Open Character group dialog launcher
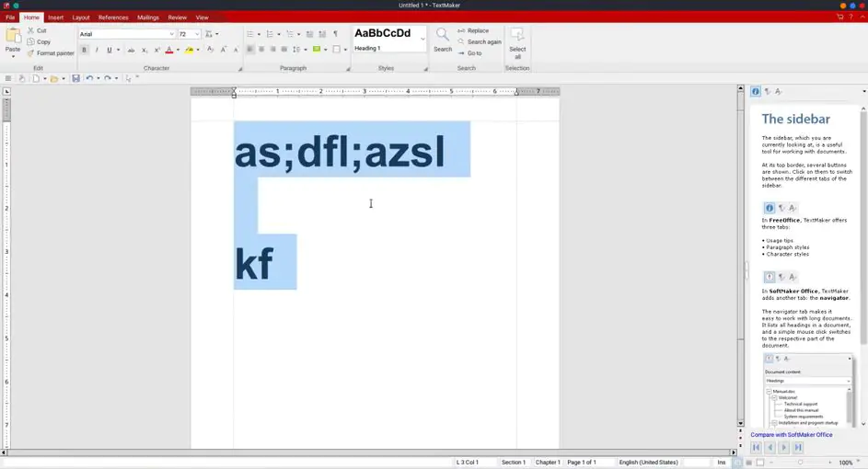This screenshot has width=868, height=469. (x=240, y=69)
